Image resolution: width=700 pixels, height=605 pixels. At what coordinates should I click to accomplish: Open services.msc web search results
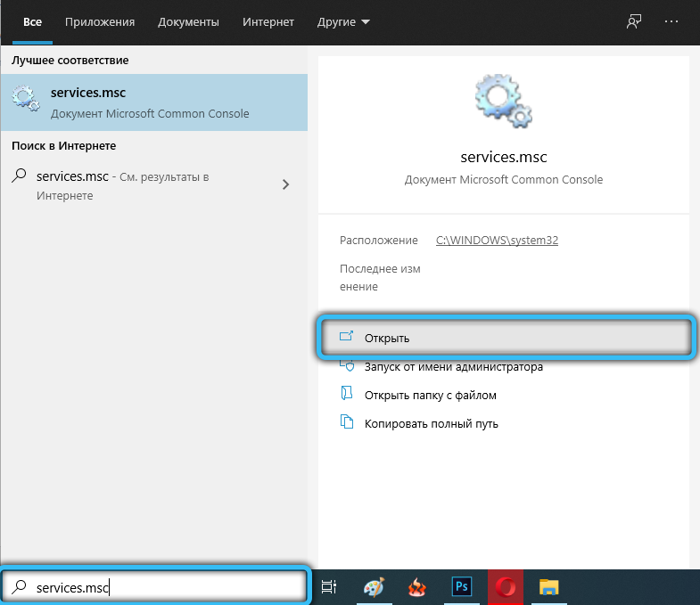[154, 185]
